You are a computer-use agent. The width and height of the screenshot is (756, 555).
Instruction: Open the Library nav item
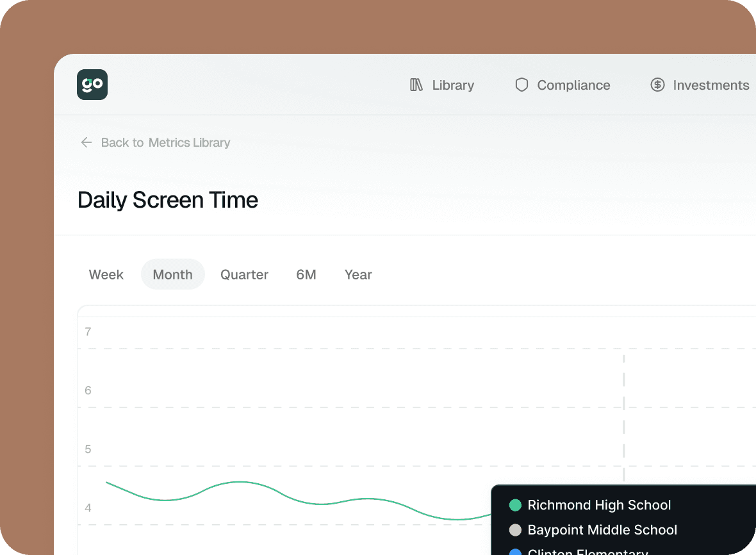(442, 85)
